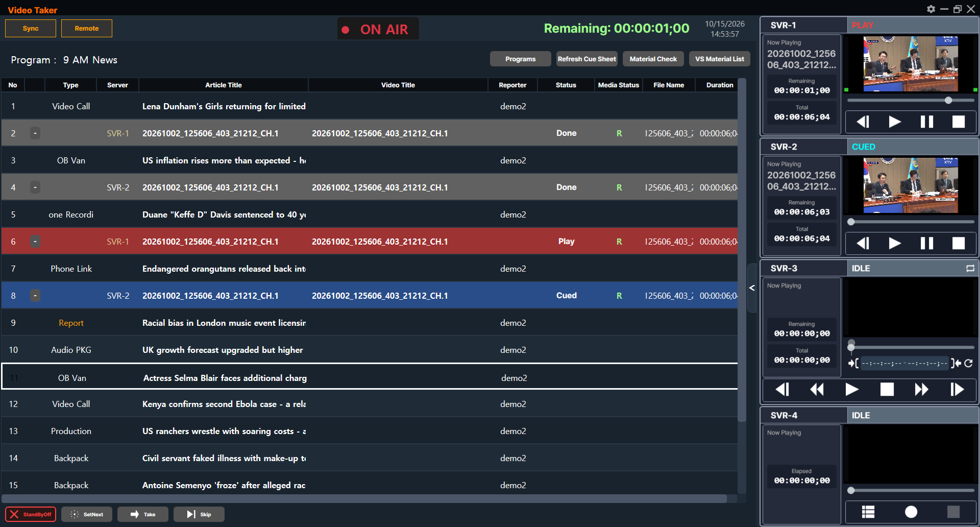Stop recording on SVR-4
The width and height of the screenshot is (980, 527).
click(x=953, y=512)
